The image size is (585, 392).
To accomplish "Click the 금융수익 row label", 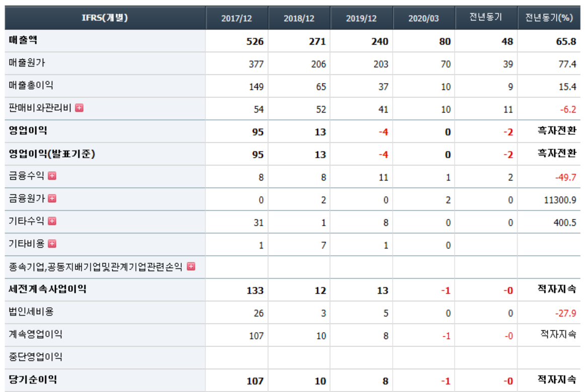I will (x=27, y=176).
